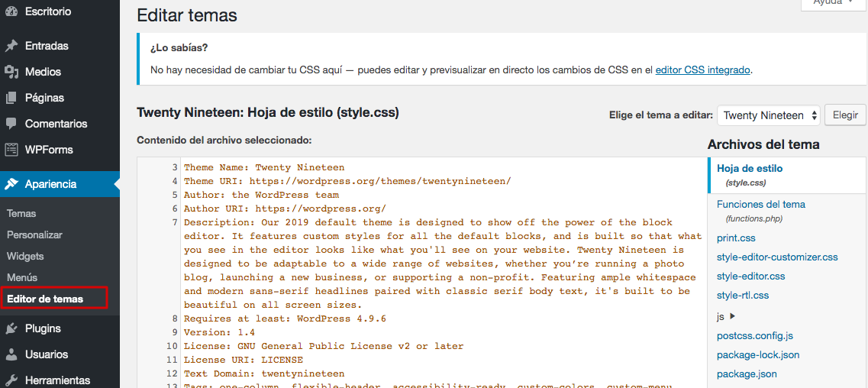This screenshot has height=388, width=868.
Task: Open package-lock.json file
Action: point(758,355)
